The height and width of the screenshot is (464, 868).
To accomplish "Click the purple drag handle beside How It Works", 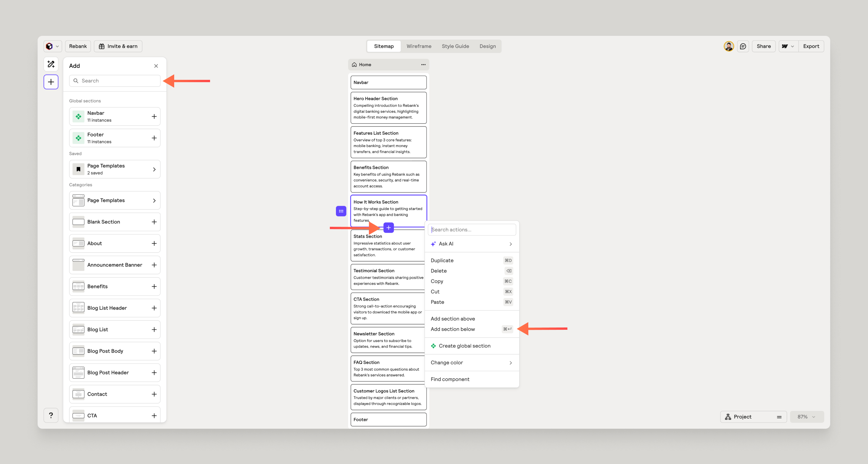I will (x=341, y=211).
